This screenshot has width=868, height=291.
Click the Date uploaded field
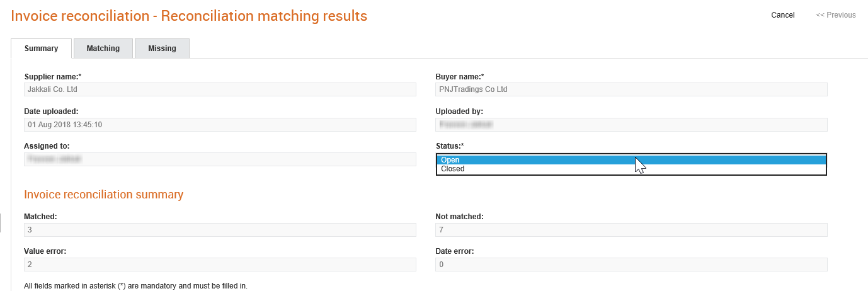[x=220, y=125]
